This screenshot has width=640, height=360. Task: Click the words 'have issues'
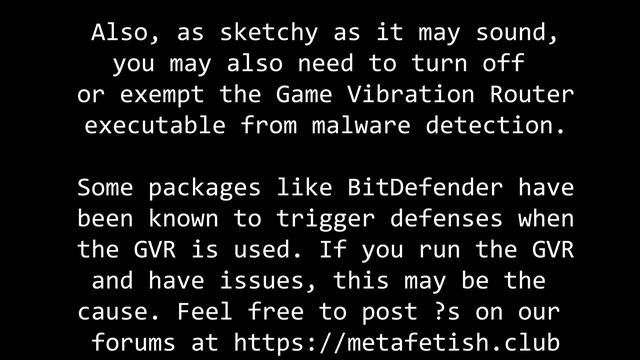click(233, 281)
